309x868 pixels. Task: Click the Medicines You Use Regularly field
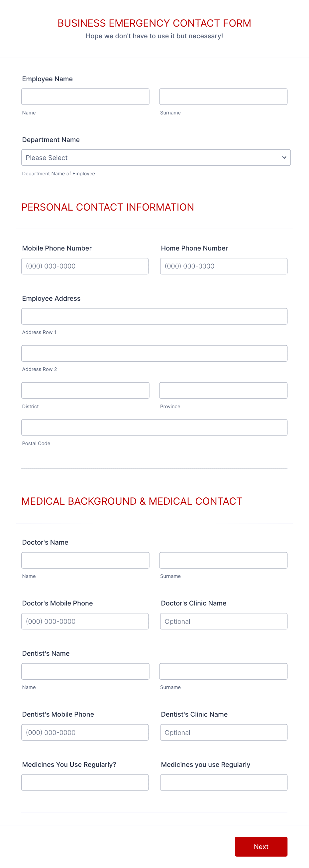tap(85, 782)
